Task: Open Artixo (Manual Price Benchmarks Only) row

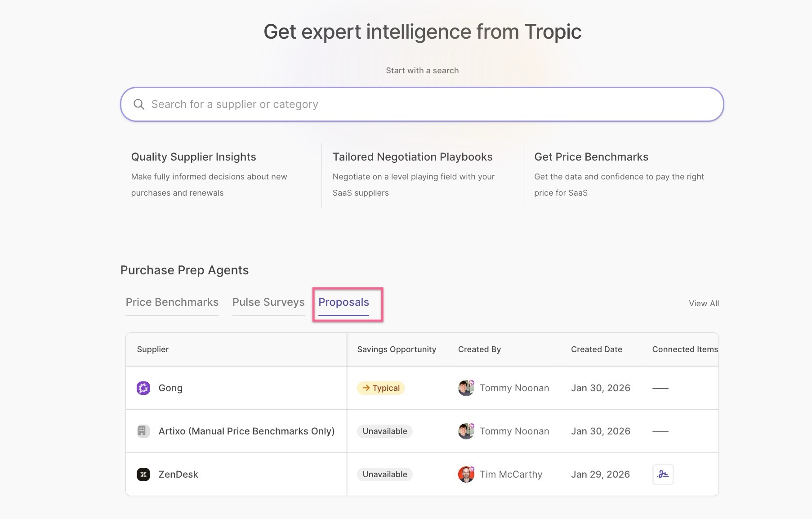Action: point(246,431)
